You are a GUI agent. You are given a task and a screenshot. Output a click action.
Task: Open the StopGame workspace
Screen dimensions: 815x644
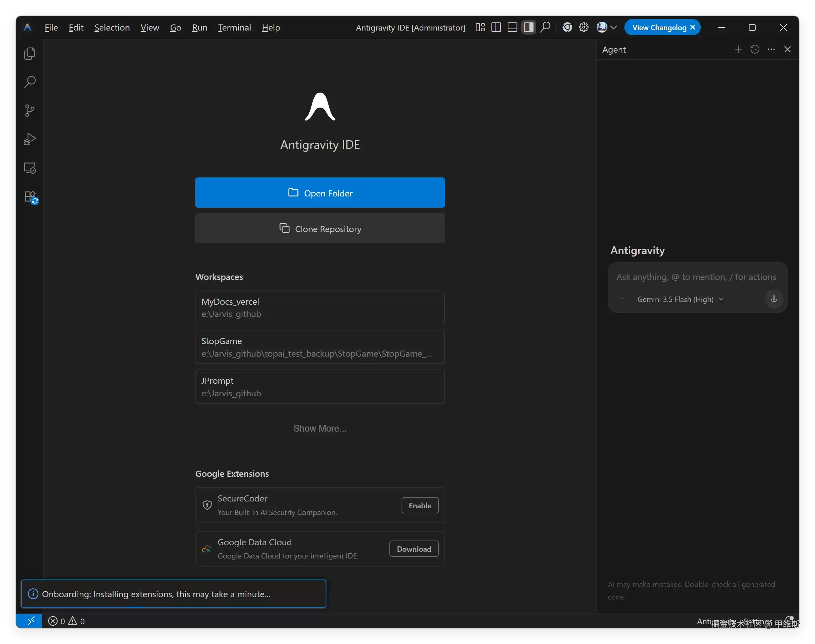(320, 347)
